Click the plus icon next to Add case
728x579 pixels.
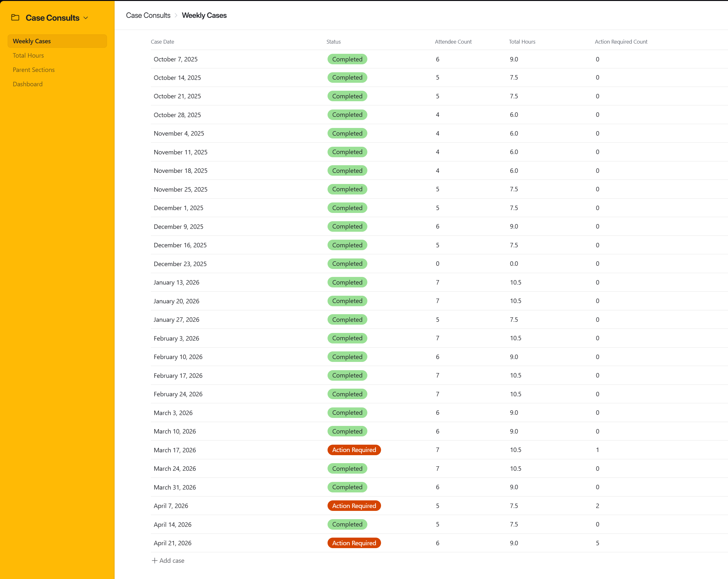pyautogui.click(x=155, y=561)
